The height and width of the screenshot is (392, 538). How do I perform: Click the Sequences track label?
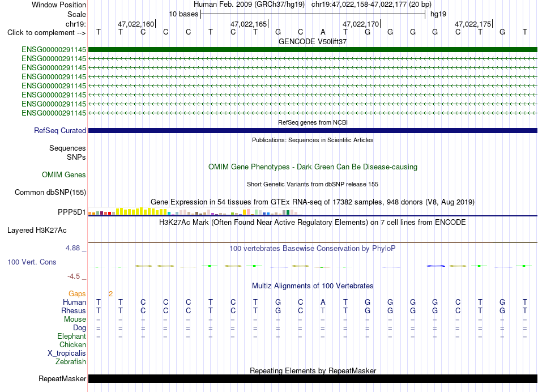click(x=67, y=148)
